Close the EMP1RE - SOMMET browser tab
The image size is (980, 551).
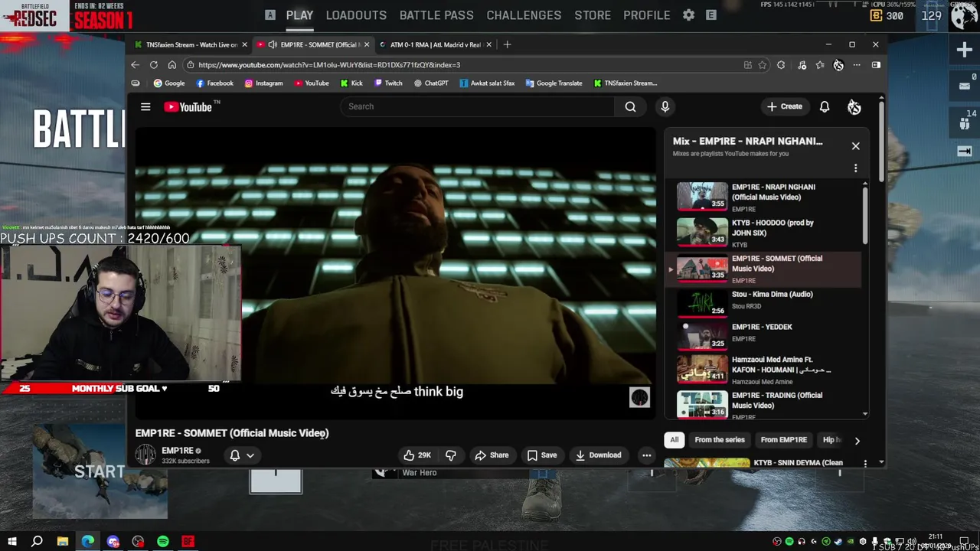tap(366, 44)
